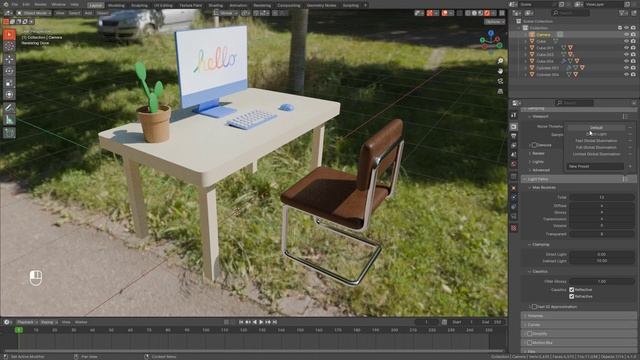Viewport: 640px width, 360px height.
Task: Choose the Default preset
Action: [596, 127]
